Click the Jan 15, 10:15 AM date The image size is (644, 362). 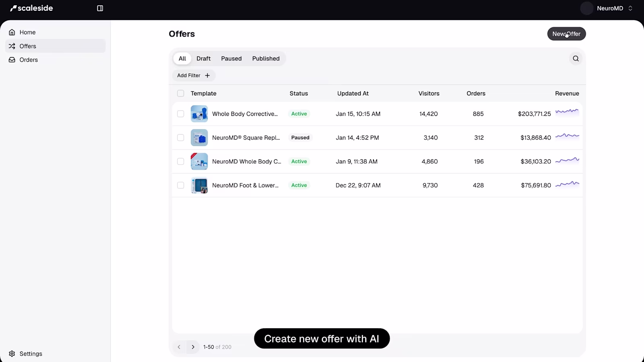tap(358, 114)
